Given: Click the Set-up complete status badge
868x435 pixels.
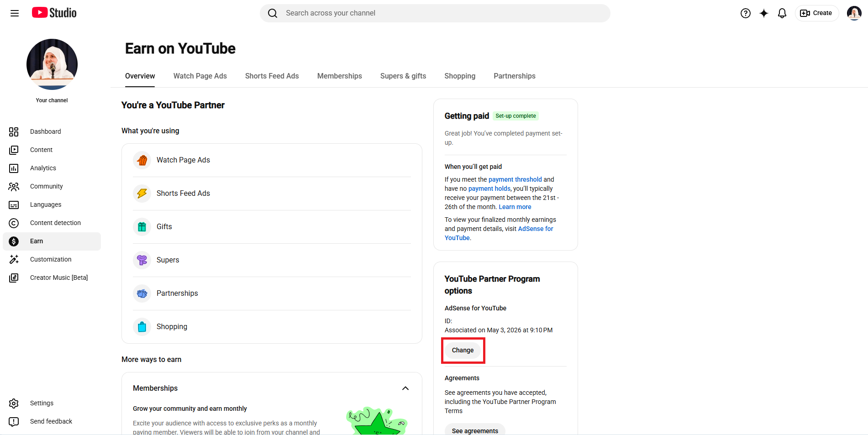Looking at the screenshot, I should (x=516, y=116).
